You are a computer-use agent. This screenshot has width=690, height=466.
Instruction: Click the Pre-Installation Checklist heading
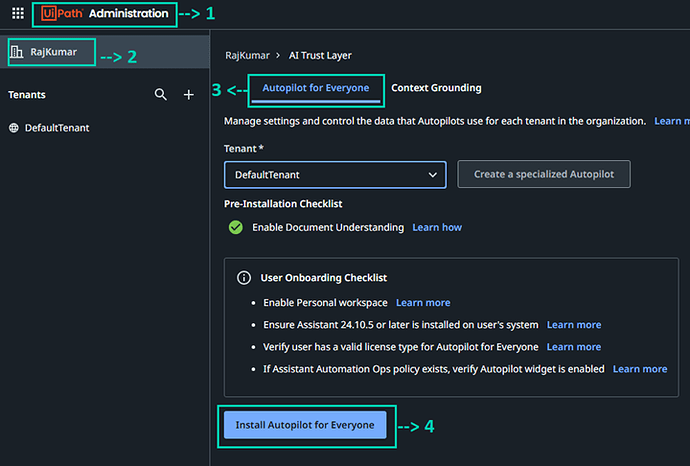283,204
